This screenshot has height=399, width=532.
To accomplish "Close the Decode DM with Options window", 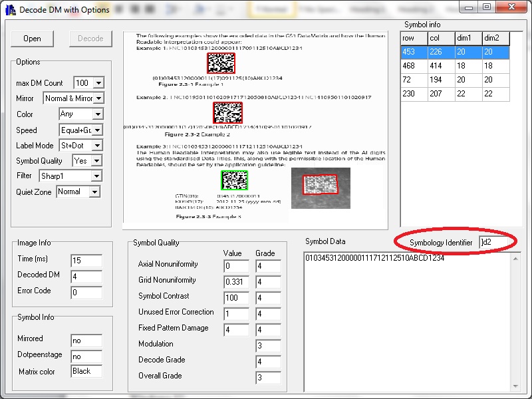I will coord(511,7).
